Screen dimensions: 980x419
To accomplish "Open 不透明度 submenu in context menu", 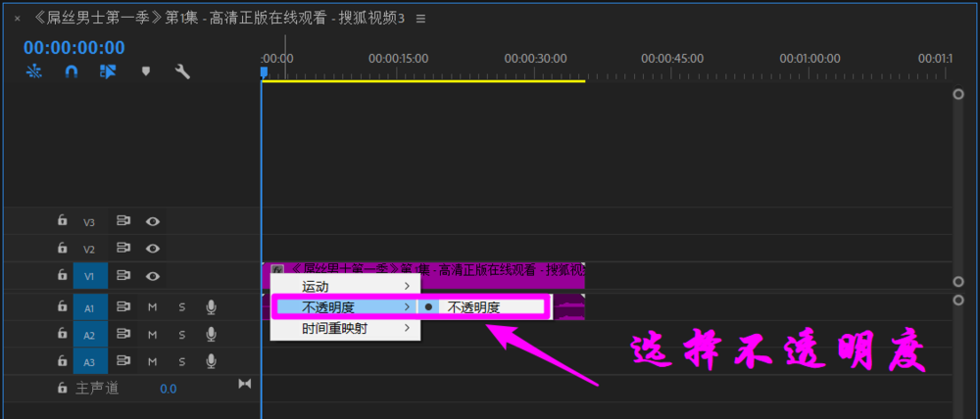I will coord(346,306).
